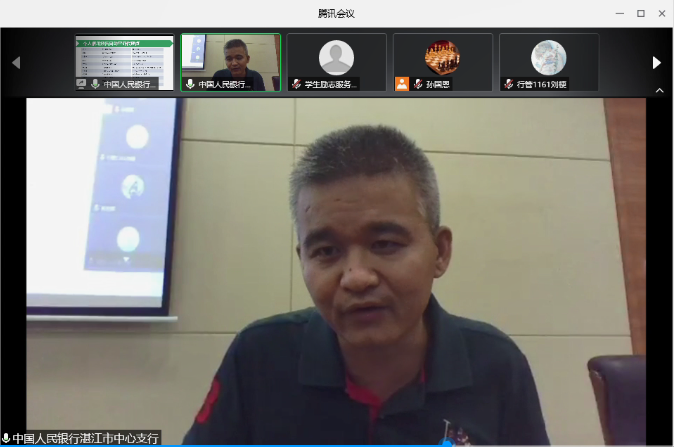Click the main speaker video area
This screenshot has width=674, height=447.
coord(336,260)
